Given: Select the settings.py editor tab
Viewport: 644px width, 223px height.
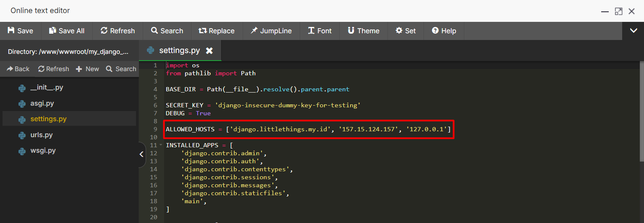Looking at the screenshot, I should pos(180,50).
